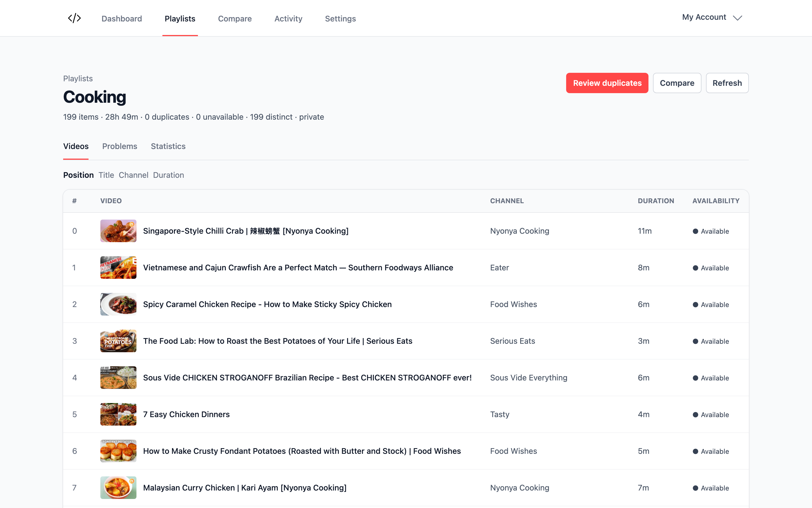The image size is (812, 508).
Task: Click the Available status in Tasty row
Action: (711, 415)
